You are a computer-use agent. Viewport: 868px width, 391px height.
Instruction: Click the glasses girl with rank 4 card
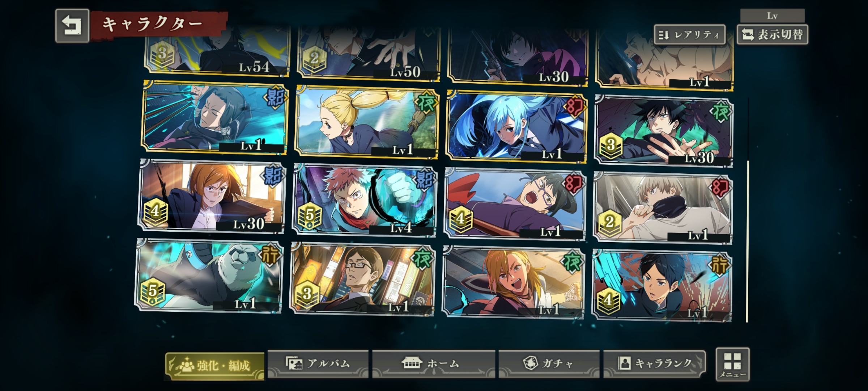point(515,204)
